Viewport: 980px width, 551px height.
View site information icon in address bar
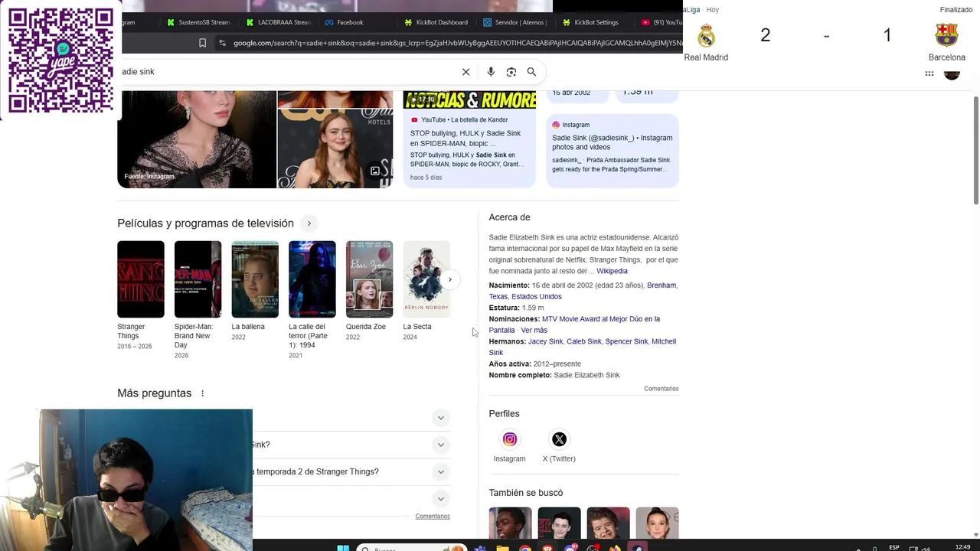point(222,44)
